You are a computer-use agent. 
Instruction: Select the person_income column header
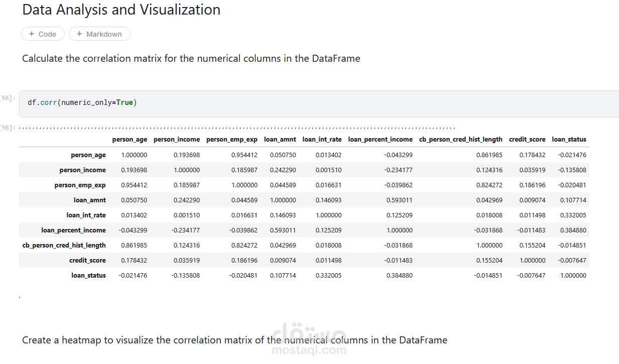pyautogui.click(x=177, y=139)
